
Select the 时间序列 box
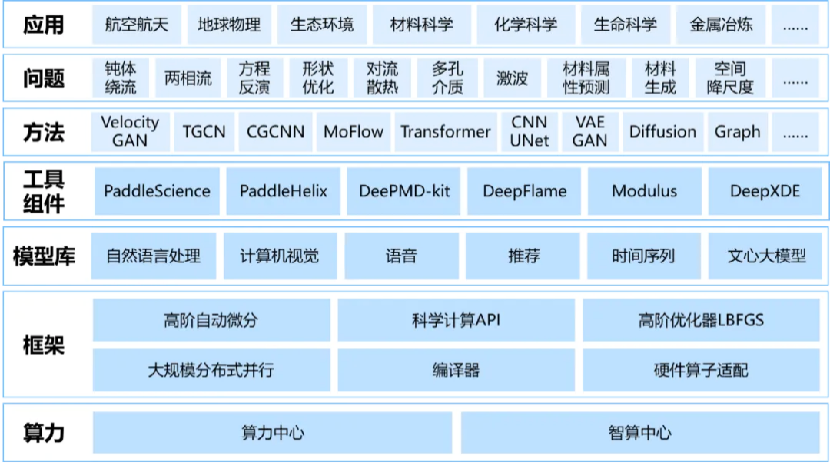coord(644,256)
